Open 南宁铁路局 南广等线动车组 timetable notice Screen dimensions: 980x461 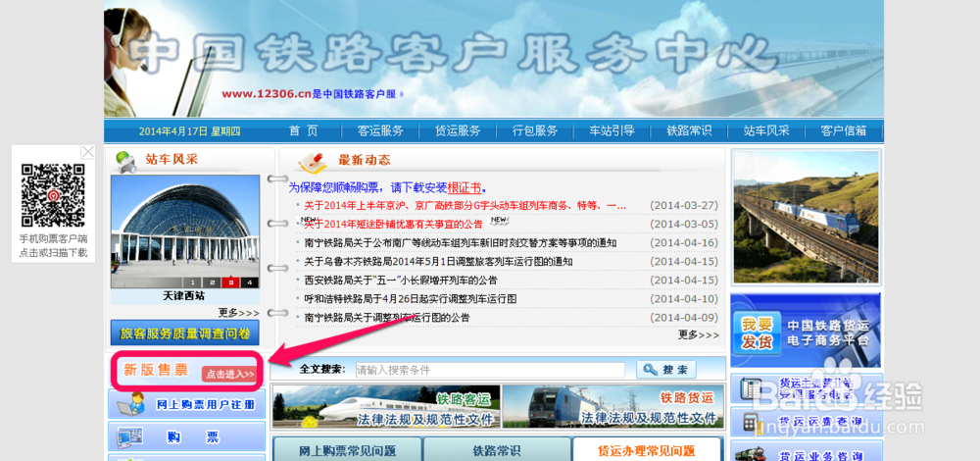[x=461, y=242]
